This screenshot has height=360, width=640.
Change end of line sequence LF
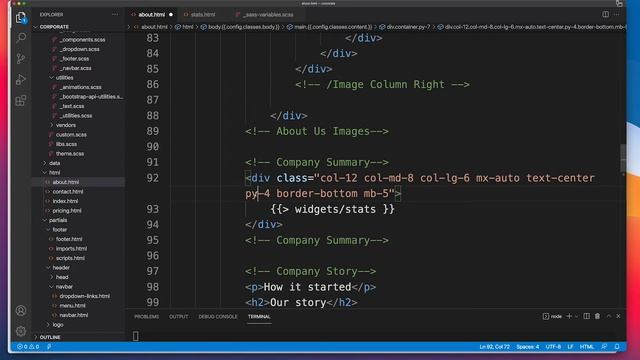[570, 347]
